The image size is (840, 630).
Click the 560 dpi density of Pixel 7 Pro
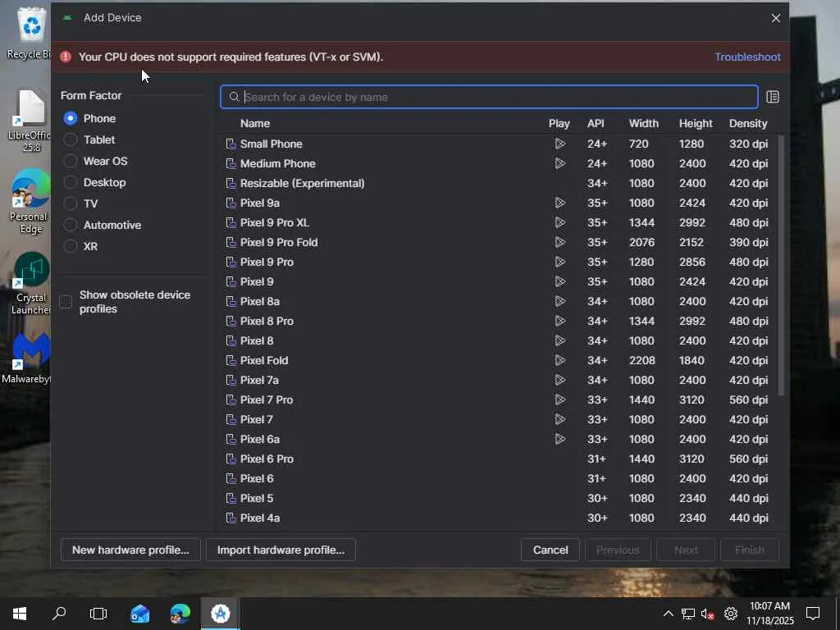748,399
